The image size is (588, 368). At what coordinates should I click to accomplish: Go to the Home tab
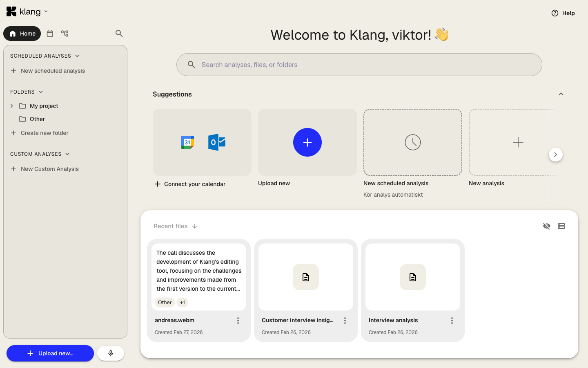click(x=22, y=34)
